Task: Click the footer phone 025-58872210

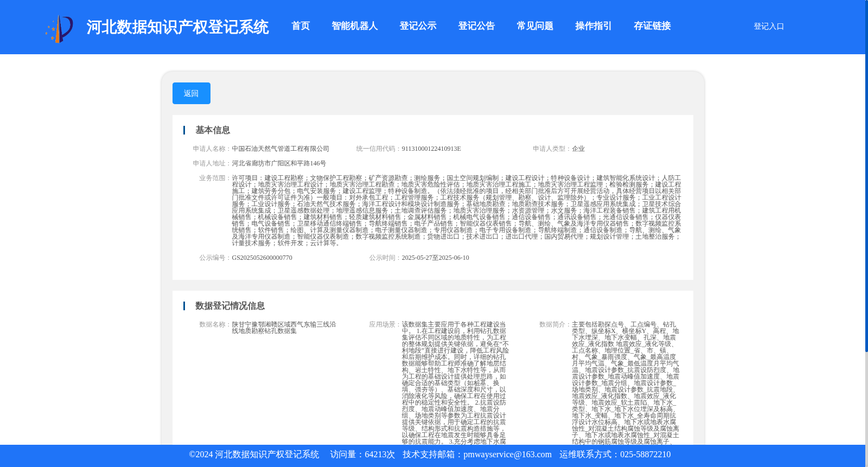Action: click(x=645, y=455)
